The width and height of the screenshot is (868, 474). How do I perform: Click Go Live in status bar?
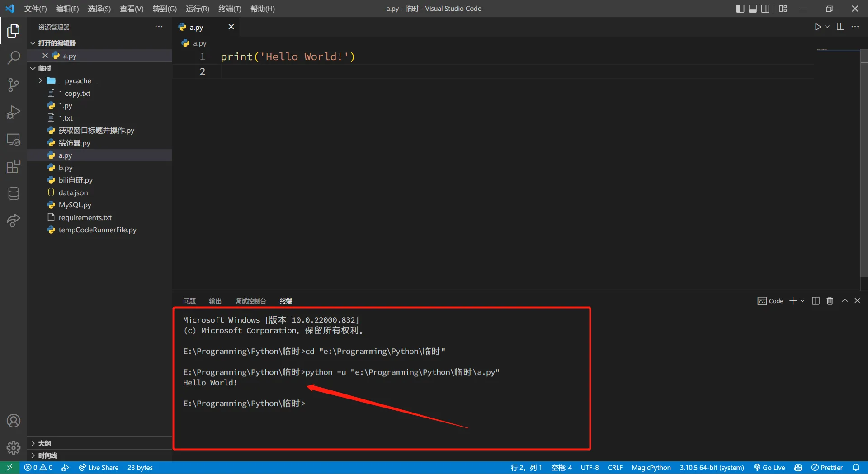(x=769, y=468)
